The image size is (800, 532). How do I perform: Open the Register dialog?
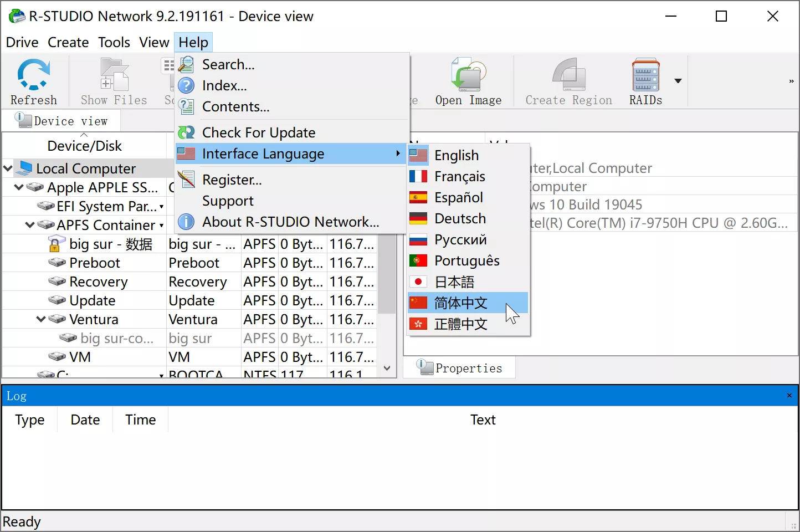coord(232,180)
